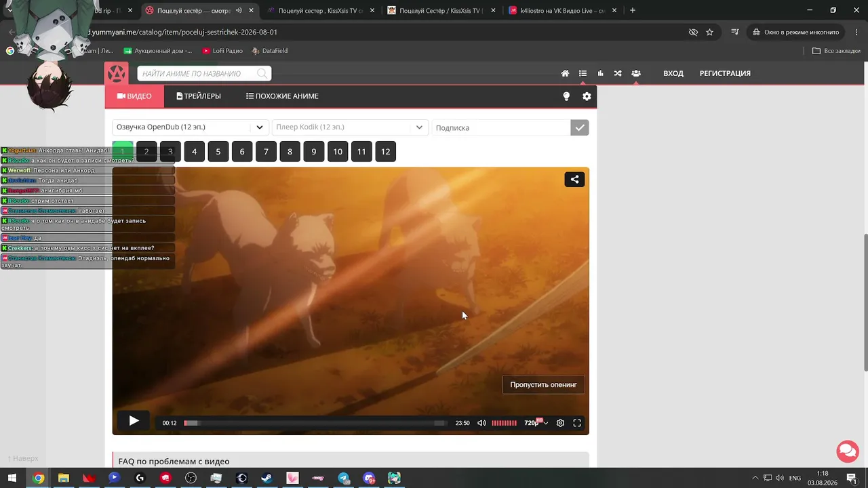
Task: Select episode 11
Action: pyautogui.click(x=361, y=152)
